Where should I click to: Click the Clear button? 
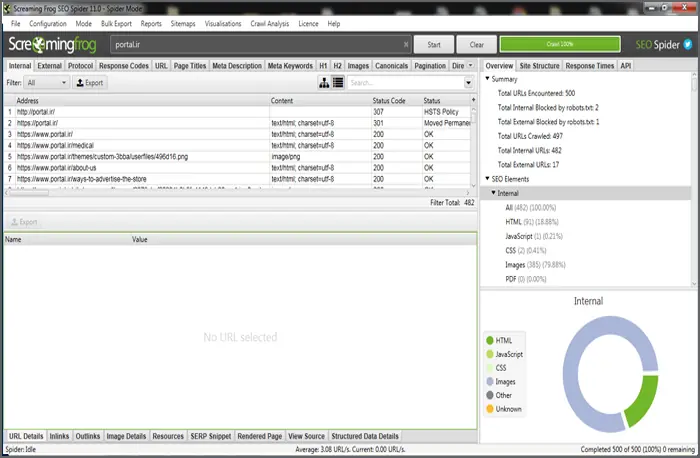477,45
